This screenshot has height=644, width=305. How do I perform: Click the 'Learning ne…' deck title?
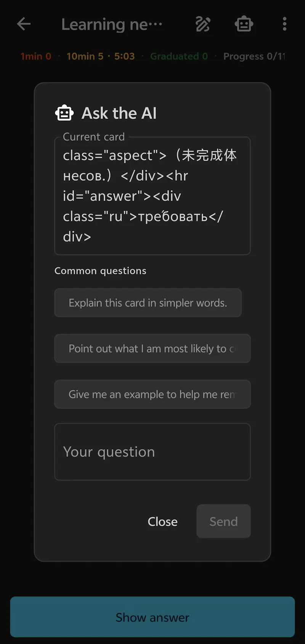click(112, 24)
